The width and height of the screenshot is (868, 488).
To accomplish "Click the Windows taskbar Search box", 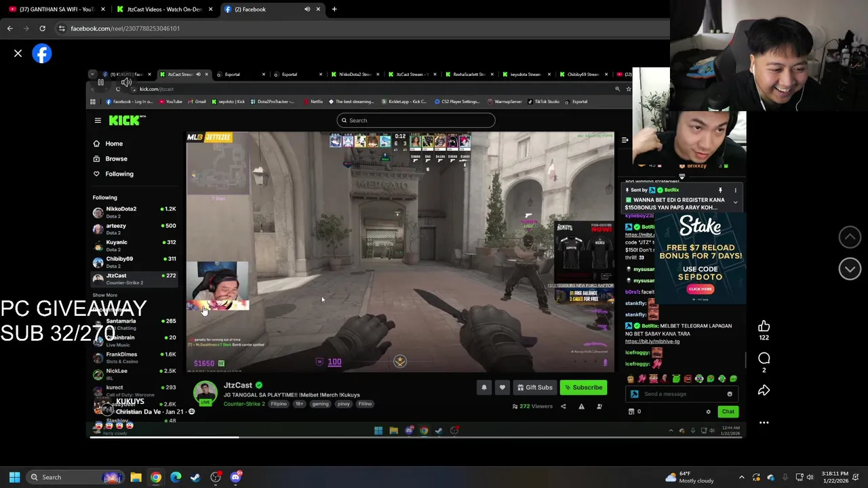I will click(x=75, y=477).
